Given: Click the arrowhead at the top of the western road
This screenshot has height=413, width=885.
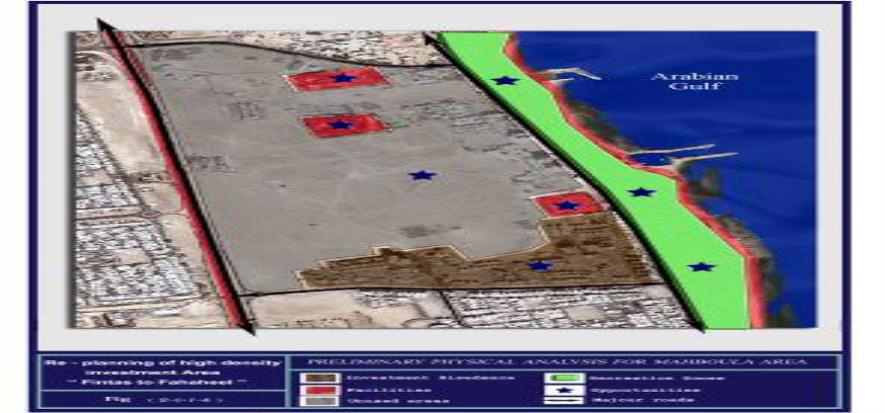Looking at the screenshot, I should point(101,24).
